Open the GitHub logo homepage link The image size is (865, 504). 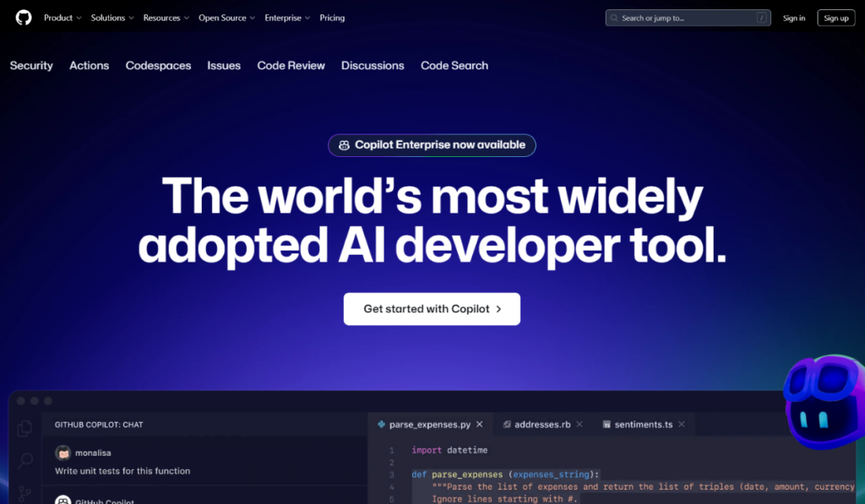click(x=24, y=18)
